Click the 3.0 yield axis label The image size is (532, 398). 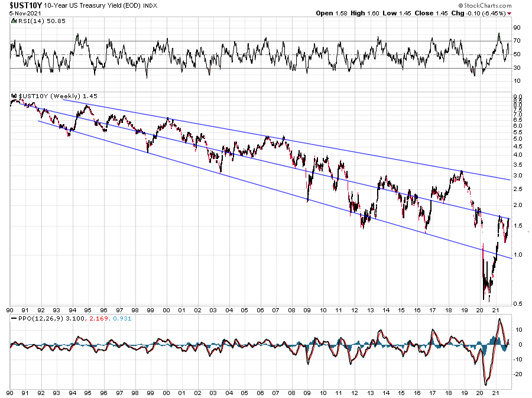click(518, 176)
